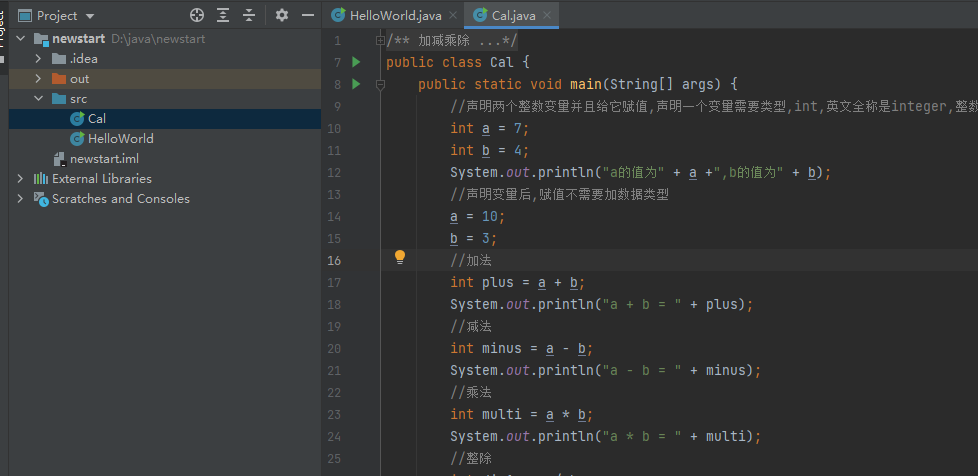Click the Cal.java tab file icon
The height and width of the screenshot is (476, 978).
click(x=480, y=16)
